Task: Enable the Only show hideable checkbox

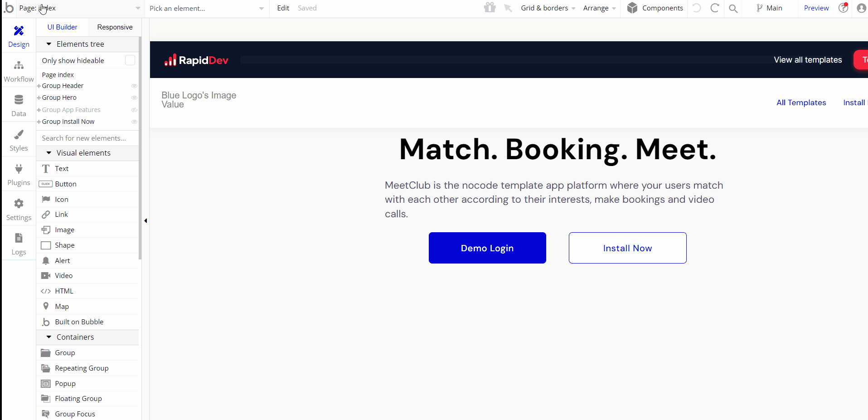Action: tap(130, 60)
